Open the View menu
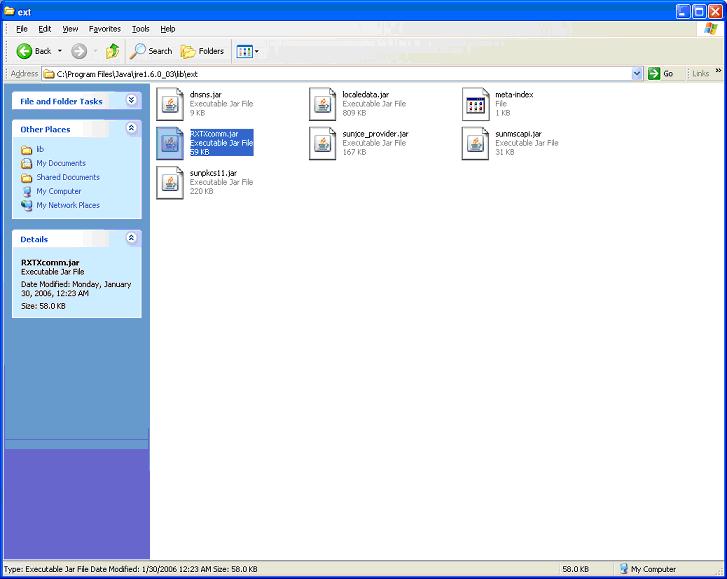Screen dimensions: 727x579 pos(70,29)
